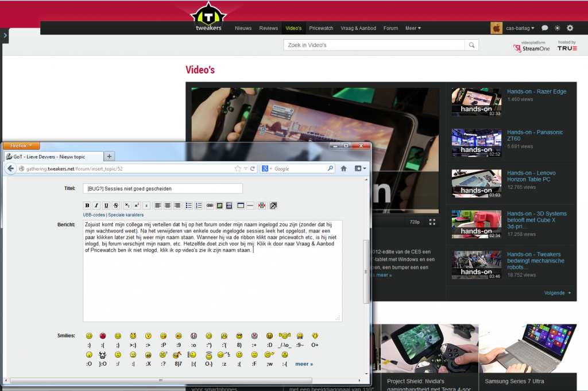Toggle strikethrough text formatting
The height and width of the screenshot is (391, 588).
[115, 206]
